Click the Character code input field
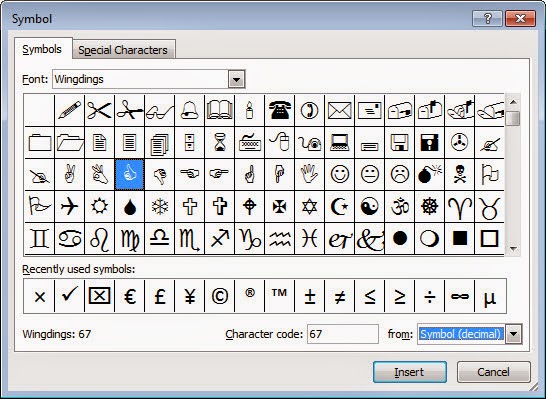 [343, 334]
